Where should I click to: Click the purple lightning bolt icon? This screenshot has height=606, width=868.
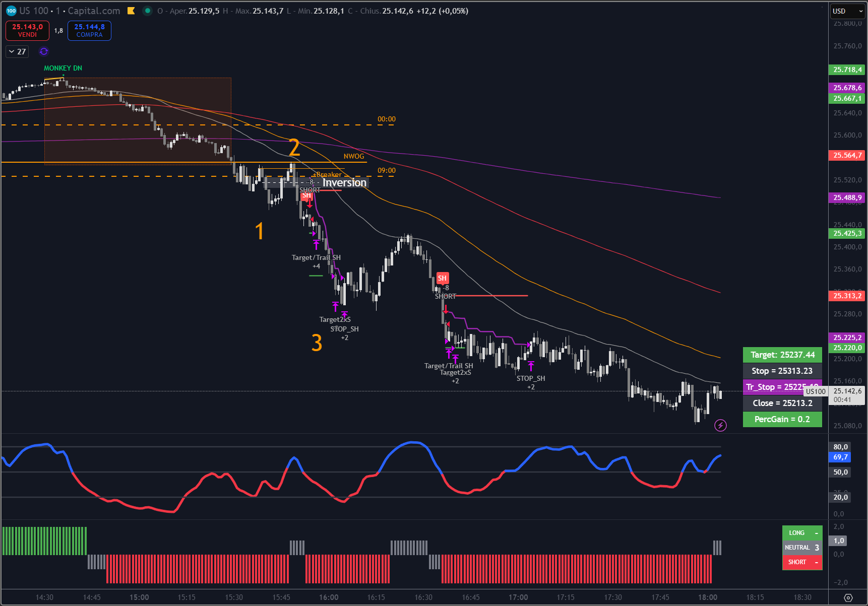point(720,426)
